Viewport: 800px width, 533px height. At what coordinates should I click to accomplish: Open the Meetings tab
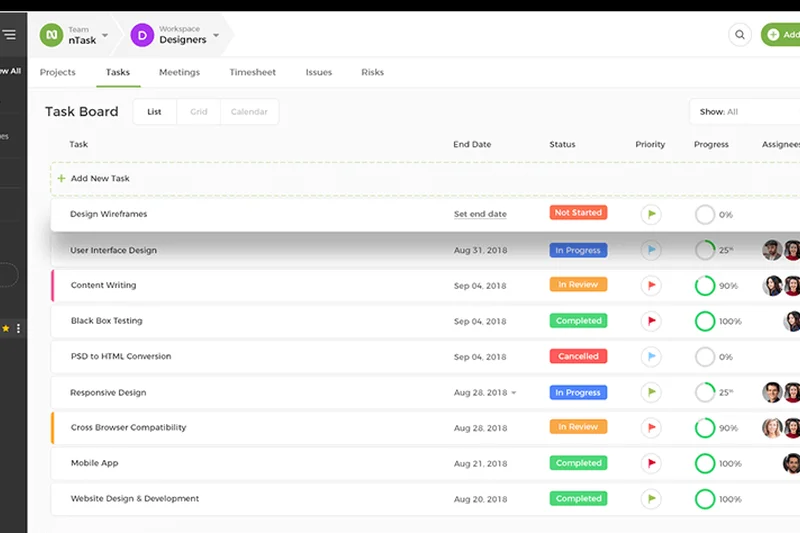pos(180,72)
